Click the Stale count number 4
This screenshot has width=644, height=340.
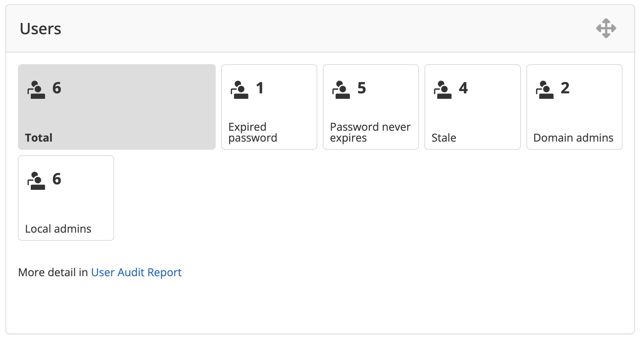(463, 88)
